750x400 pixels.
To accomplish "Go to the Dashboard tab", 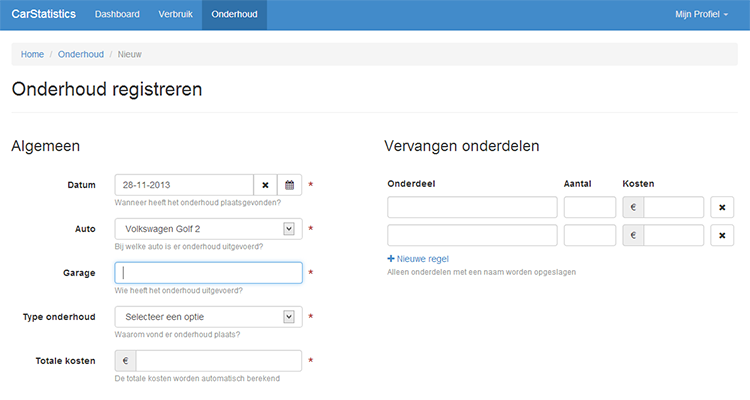I will (x=117, y=15).
